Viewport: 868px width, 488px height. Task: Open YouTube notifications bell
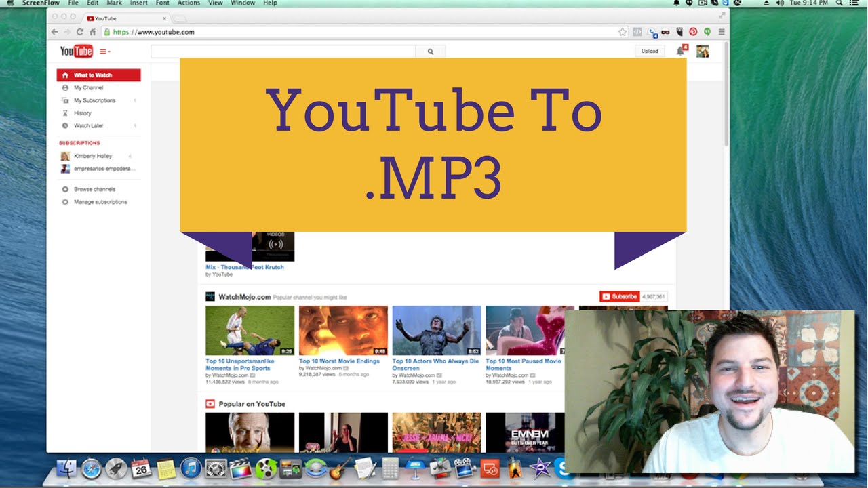pos(680,52)
